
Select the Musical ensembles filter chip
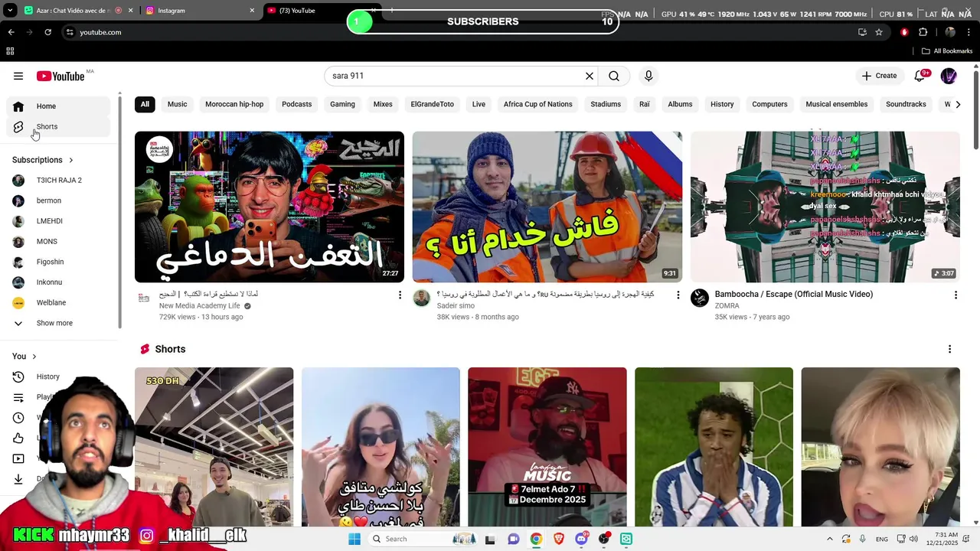tap(837, 104)
